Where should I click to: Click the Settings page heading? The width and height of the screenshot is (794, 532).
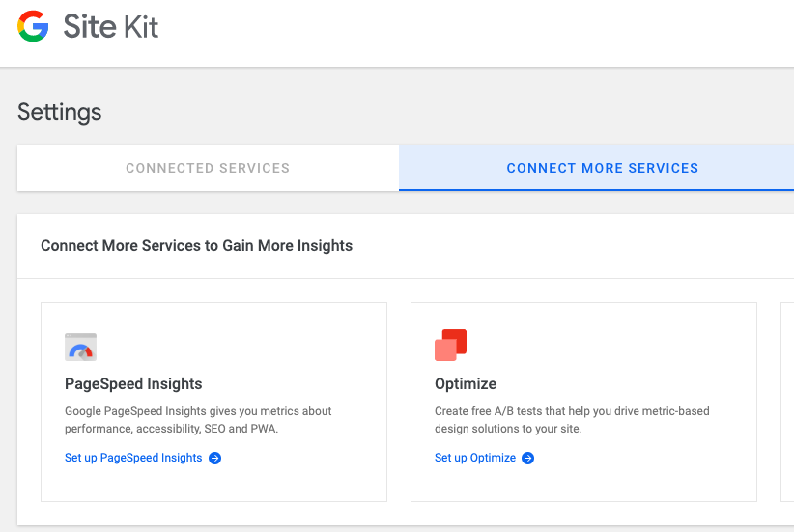59,112
